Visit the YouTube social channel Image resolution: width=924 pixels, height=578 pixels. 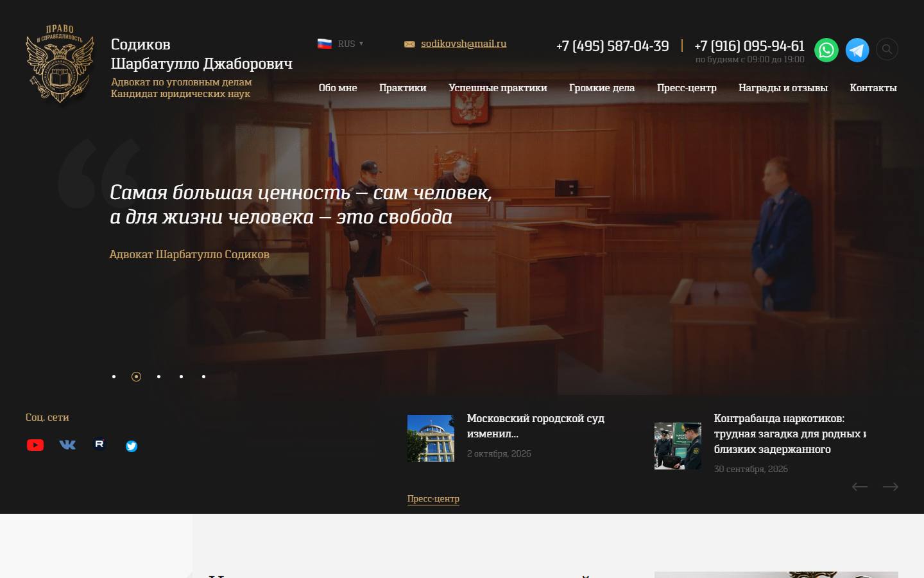(x=35, y=445)
